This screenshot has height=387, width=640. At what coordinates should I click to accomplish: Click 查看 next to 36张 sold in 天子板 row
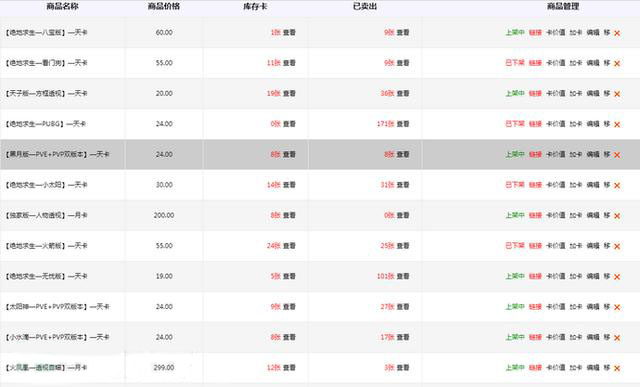(x=403, y=93)
